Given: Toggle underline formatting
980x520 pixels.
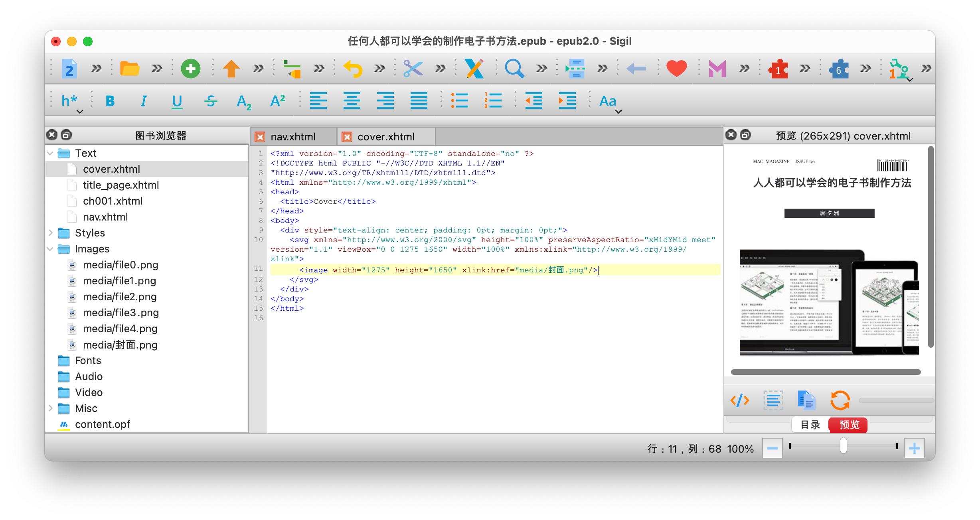Looking at the screenshot, I should 177,101.
